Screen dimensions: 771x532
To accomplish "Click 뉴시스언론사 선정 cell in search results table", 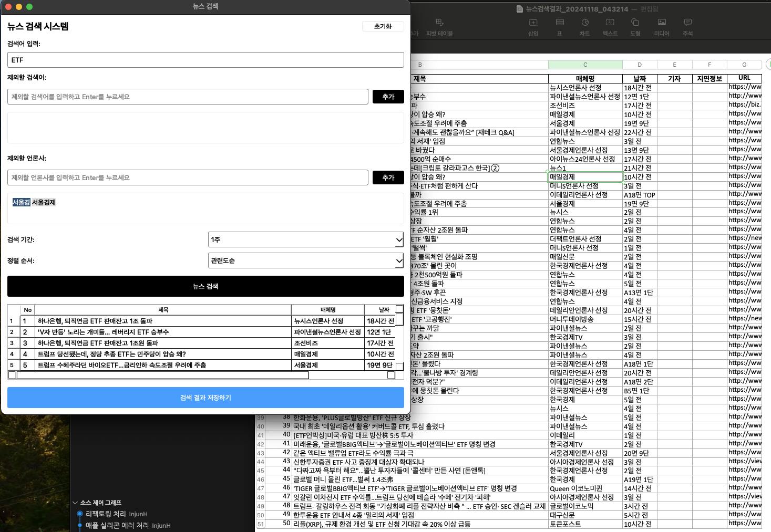I will pos(328,321).
